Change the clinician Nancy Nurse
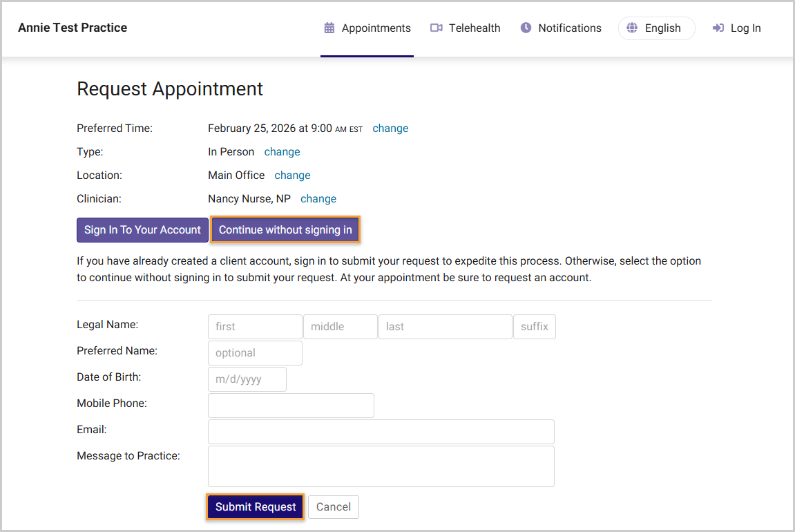This screenshot has height=532, width=795. coord(318,199)
